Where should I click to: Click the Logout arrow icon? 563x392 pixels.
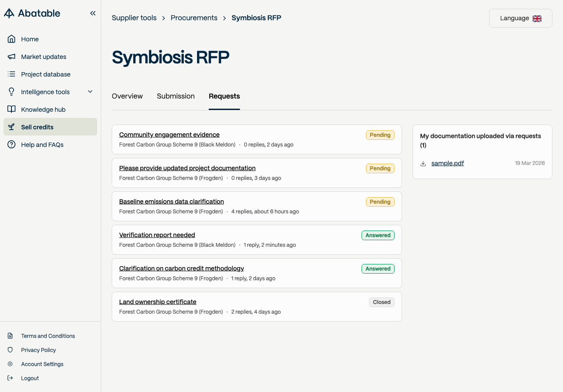10,378
